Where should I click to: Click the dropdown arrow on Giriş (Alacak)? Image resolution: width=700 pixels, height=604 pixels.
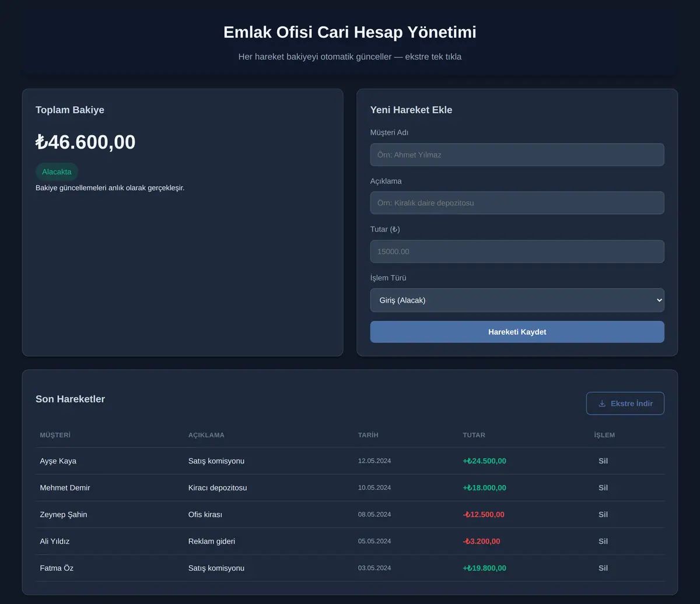pyautogui.click(x=659, y=300)
